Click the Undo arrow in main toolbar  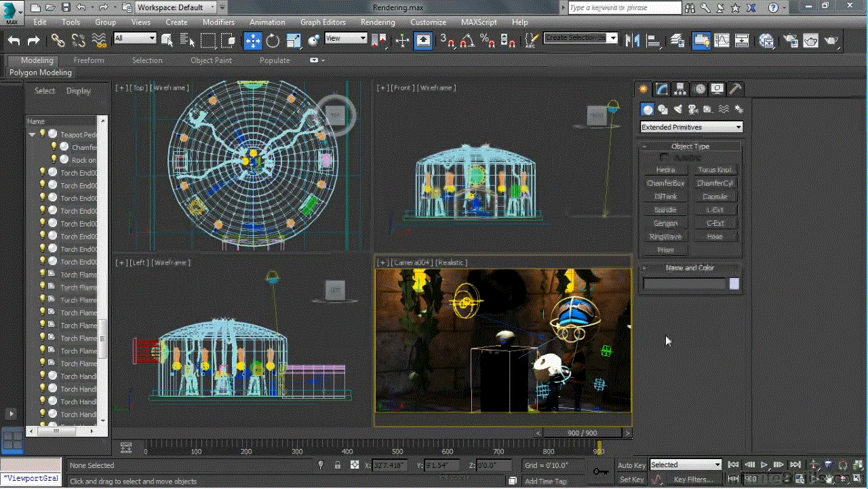(14, 41)
